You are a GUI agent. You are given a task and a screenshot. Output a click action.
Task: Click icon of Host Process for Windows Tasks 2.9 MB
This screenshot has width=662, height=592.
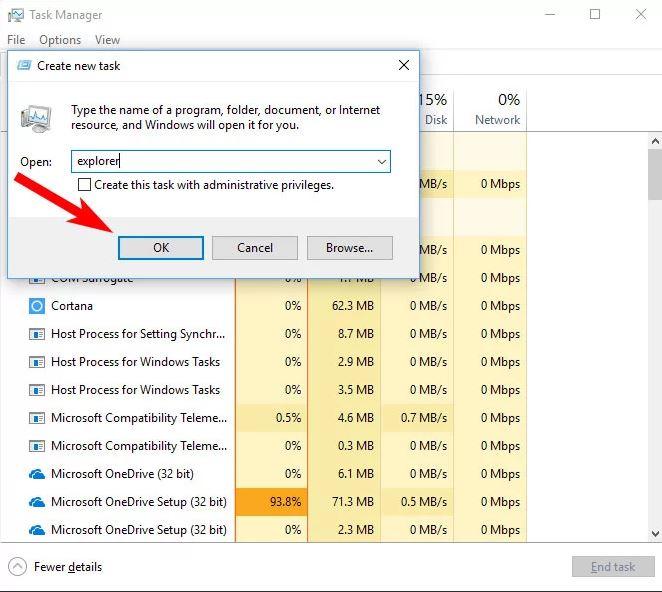[x=37, y=362]
